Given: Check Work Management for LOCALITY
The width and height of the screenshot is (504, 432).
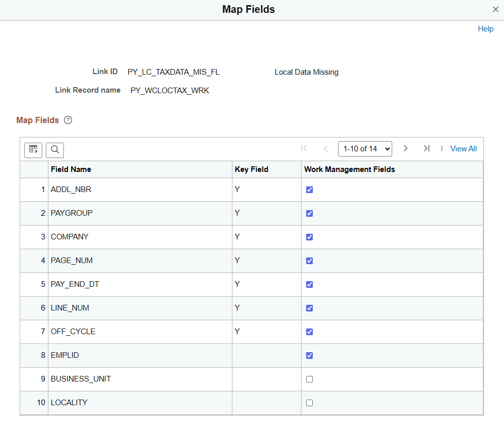Looking at the screenshot, I should [310, 403].
